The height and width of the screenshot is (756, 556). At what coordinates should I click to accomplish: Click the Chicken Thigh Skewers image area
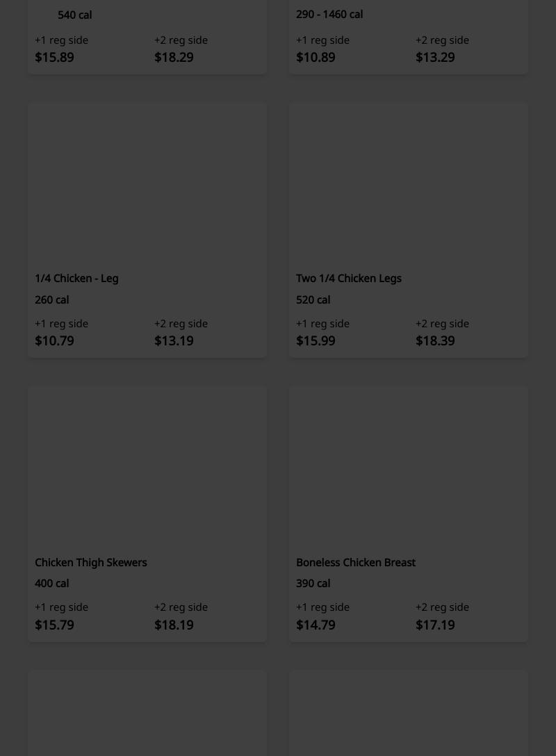(x=147, y=468)
